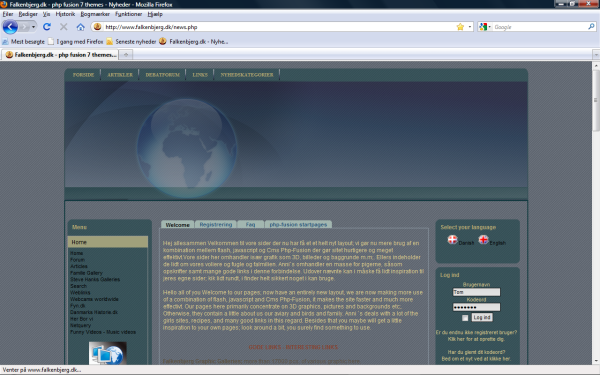Go to the browser Home page icon
Viewport: 600px width, 375px height.
80,27
